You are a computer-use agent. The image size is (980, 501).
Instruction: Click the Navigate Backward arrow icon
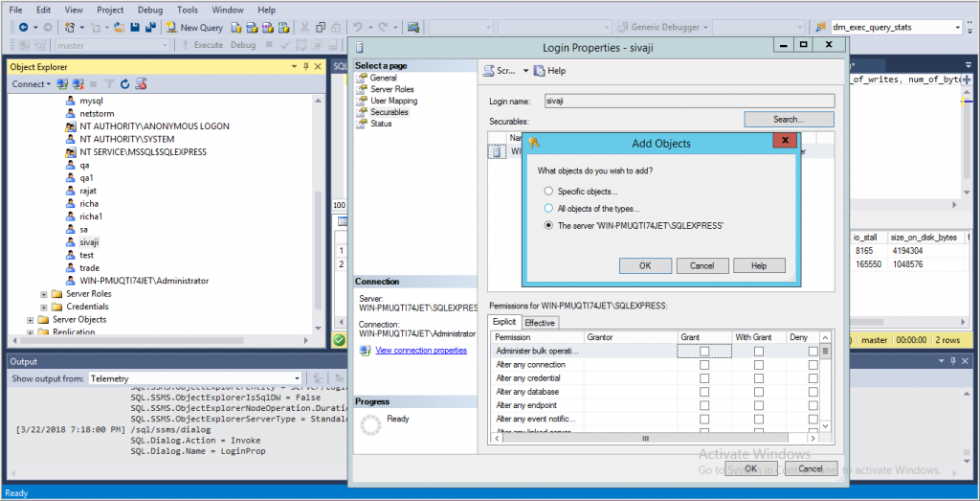(x=24, y=28)
